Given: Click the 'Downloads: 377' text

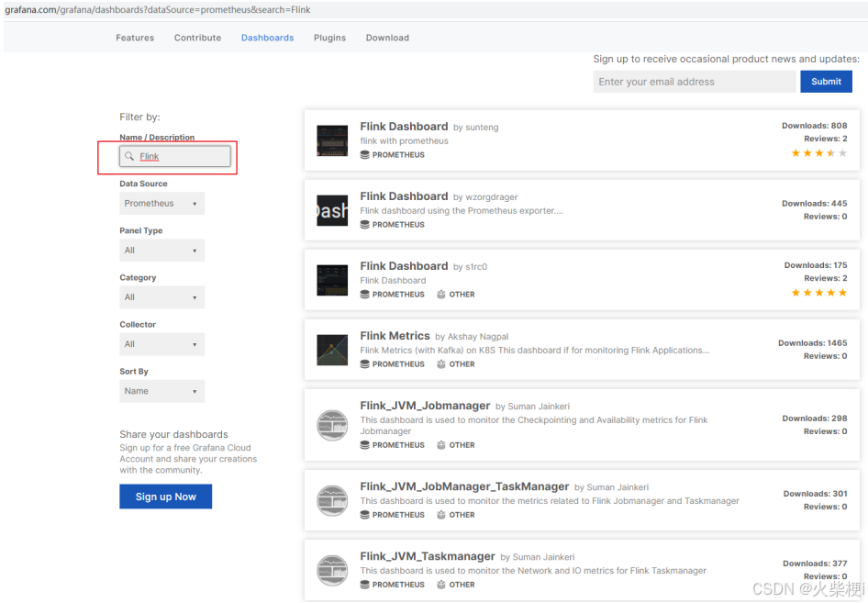Looking at the screenshot, I should pyautogui.click(x=815, y=564).
